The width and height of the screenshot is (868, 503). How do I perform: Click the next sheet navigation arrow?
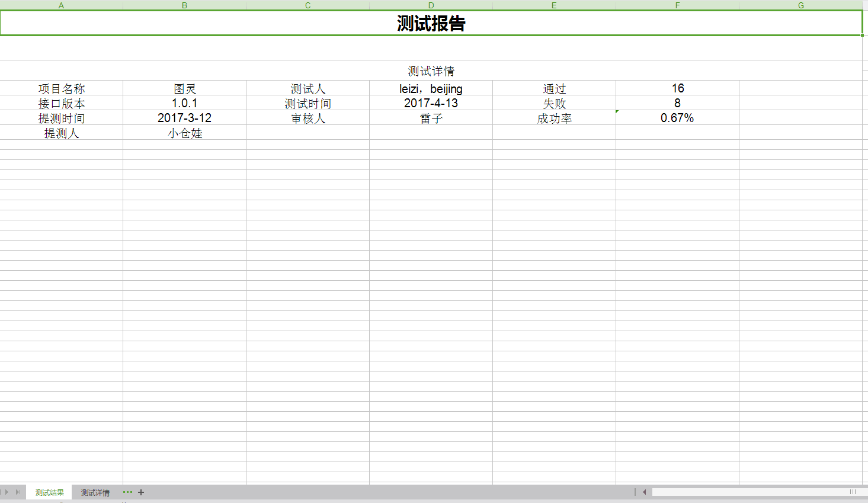click(x=7, y=492)
